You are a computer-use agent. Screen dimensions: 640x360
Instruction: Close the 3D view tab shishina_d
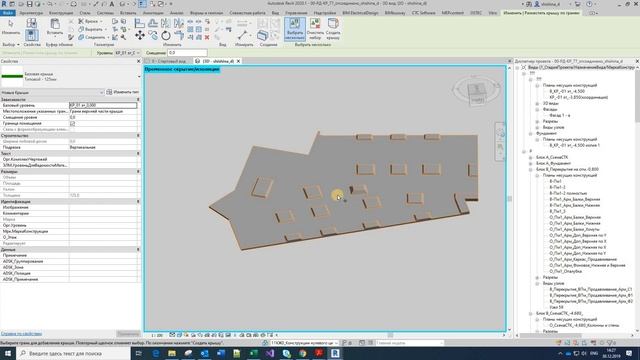pos(238,61)
